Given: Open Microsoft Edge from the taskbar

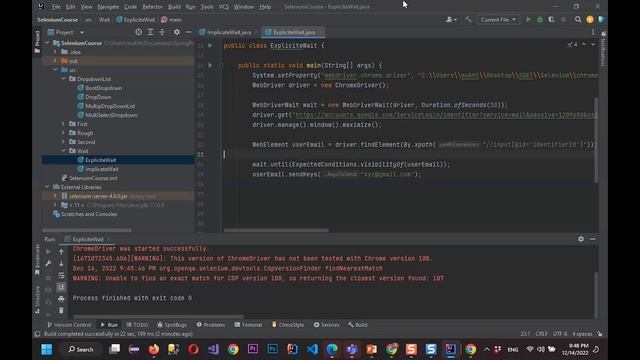Looking at the screenshot, I should [332, 349].
